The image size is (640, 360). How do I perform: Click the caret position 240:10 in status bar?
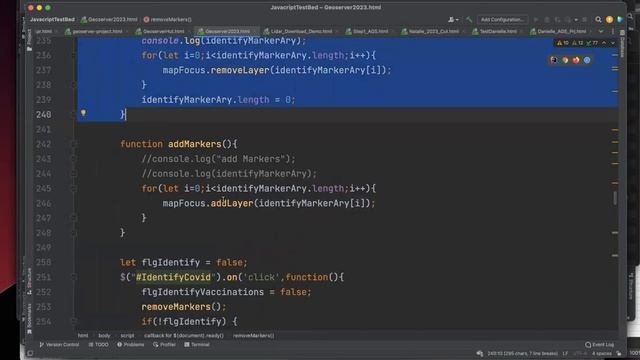point(522,353)
